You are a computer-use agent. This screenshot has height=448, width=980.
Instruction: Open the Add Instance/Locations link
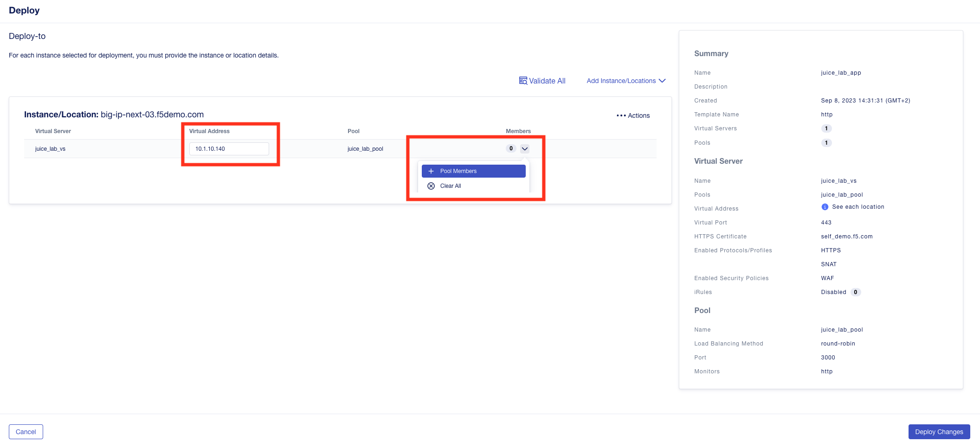point(626,81)
